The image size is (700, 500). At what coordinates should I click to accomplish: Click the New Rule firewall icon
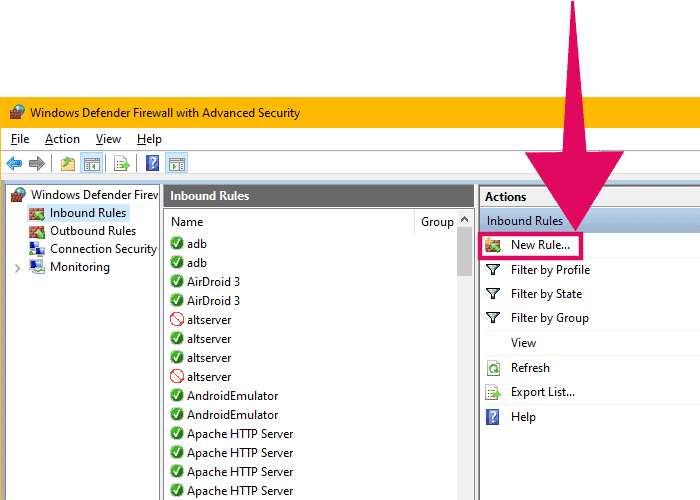click(493, 245)
